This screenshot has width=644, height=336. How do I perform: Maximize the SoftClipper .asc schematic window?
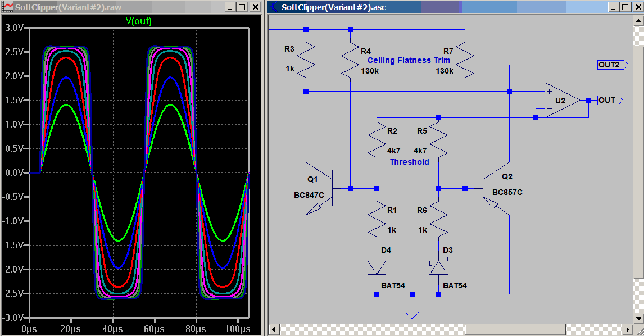[625, 7]
